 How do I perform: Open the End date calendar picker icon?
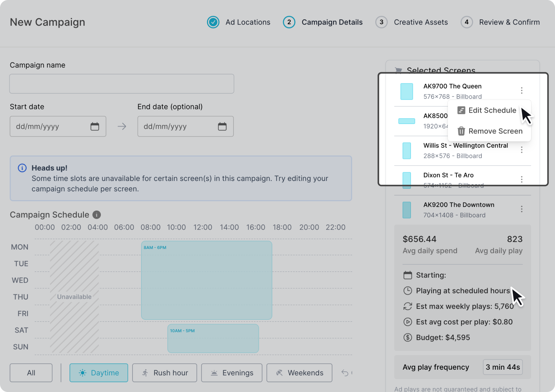pos(222,126)
